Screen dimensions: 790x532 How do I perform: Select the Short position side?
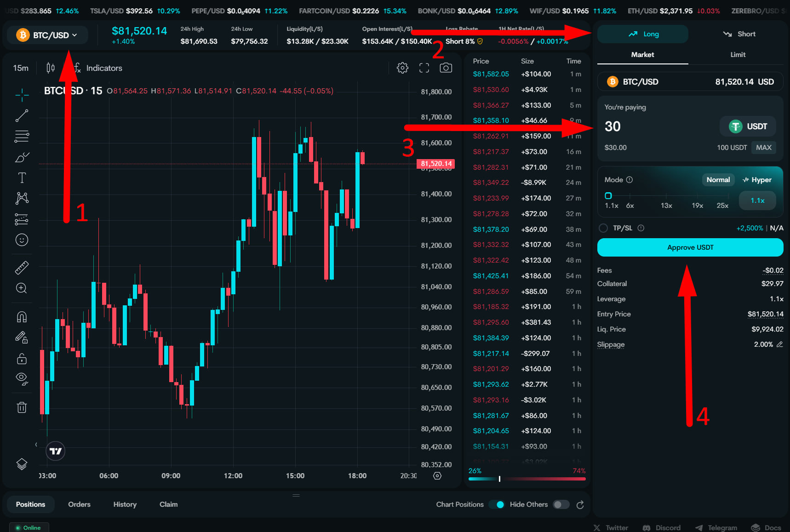pos(738,34)
